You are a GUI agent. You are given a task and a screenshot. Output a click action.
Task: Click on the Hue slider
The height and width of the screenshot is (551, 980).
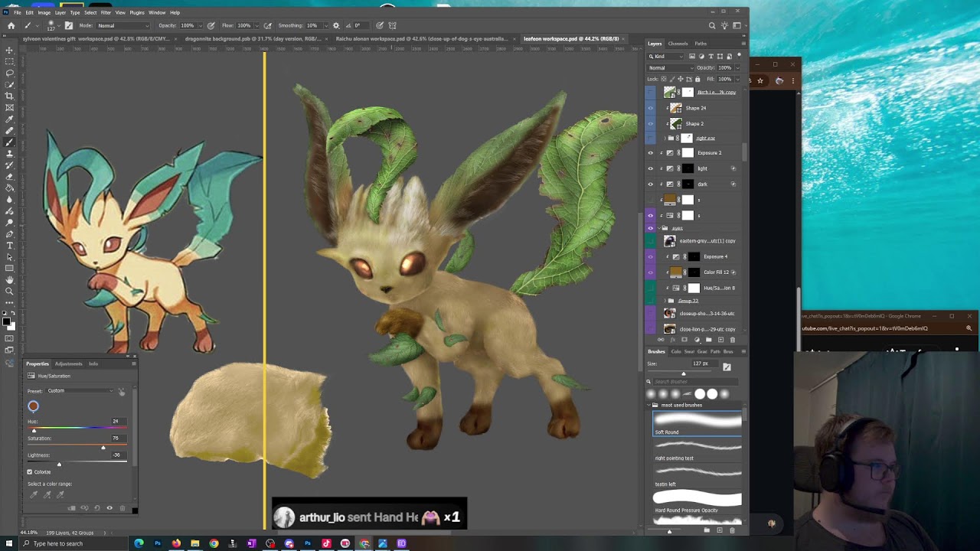point(77,429)
